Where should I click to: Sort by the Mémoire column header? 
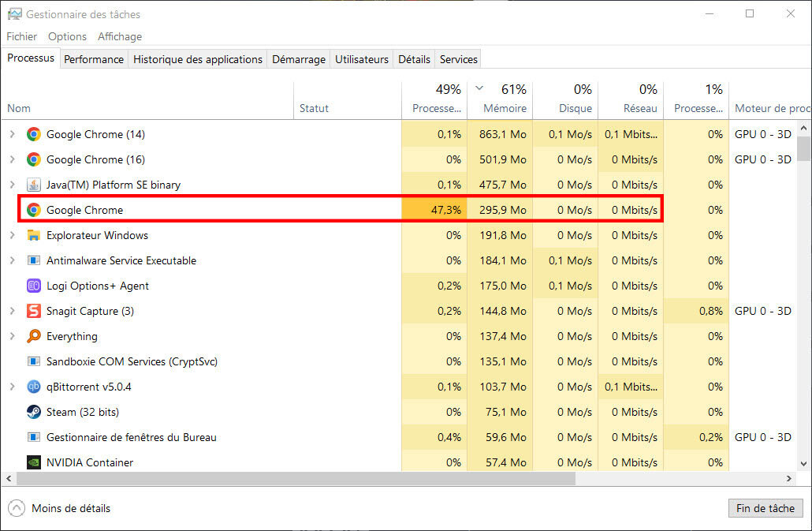pyautogui.click(x=501, y=100)
